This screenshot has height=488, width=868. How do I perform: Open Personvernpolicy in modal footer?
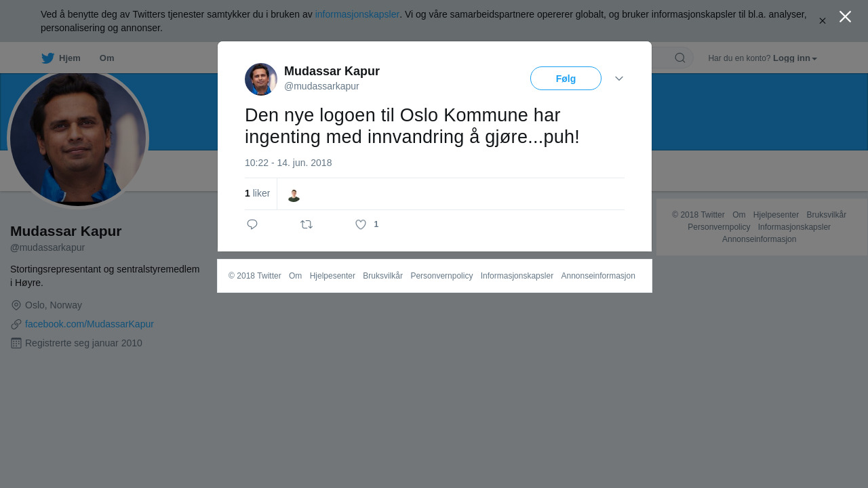[x=441, y=276]
